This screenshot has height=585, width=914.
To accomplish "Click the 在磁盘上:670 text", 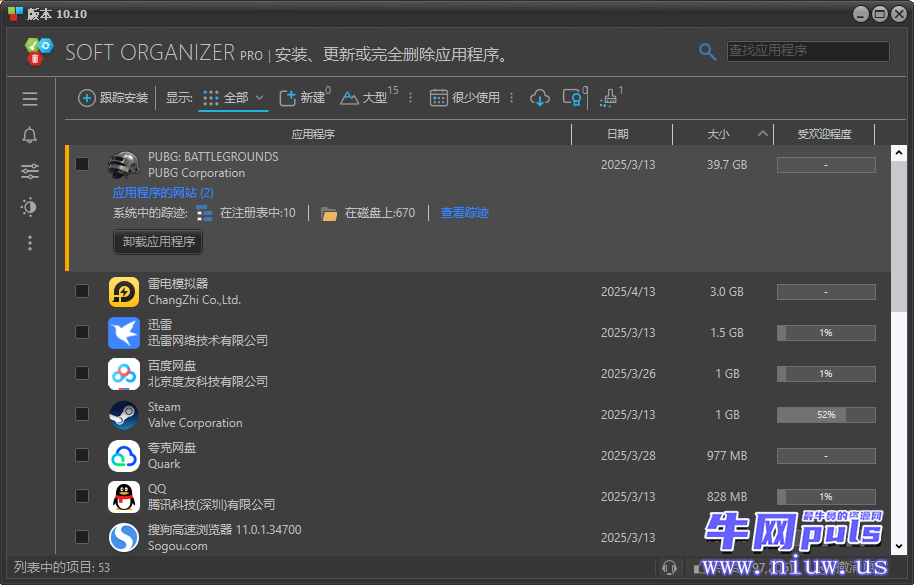I will (x=379, y=213).
